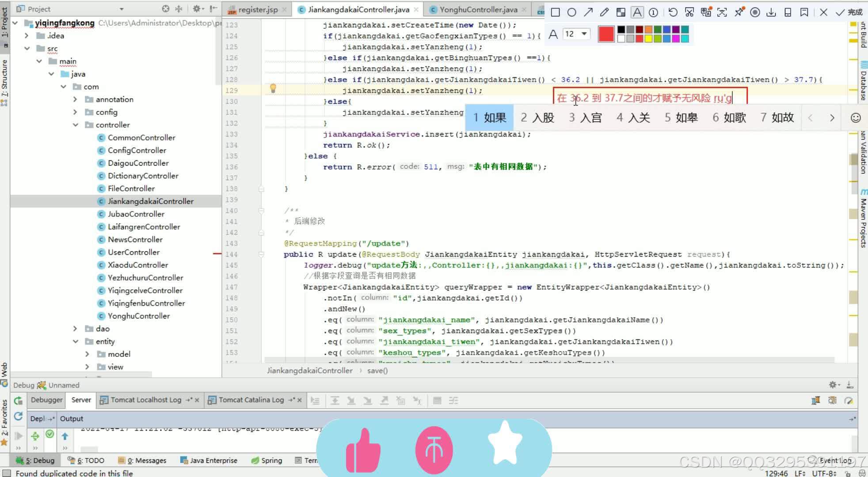Rerun the Unnamed debug configuration
The width and height of the screenshot is (868, 477).
[x=18, y=401]
